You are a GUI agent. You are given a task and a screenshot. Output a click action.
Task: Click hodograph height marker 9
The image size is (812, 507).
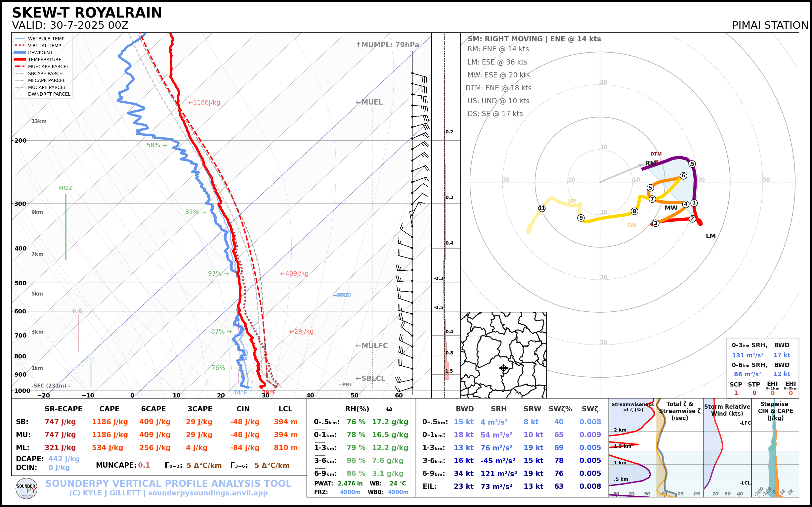click(581, 218)
